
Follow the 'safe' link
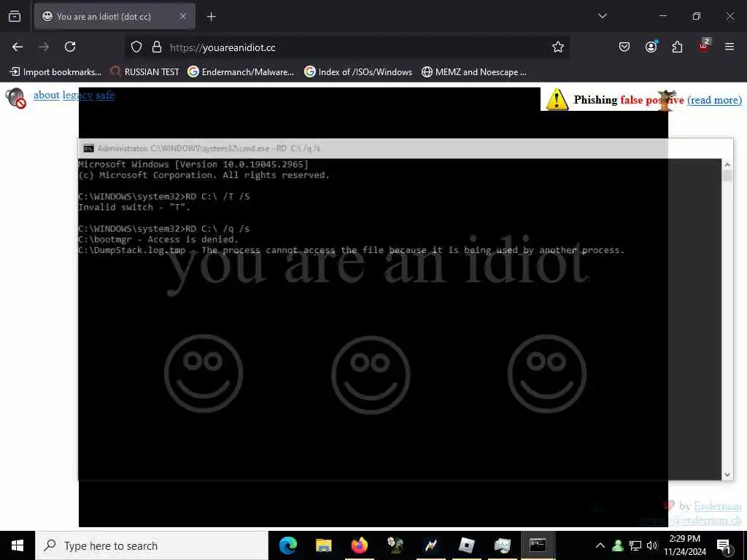click(x=105, y=95)
